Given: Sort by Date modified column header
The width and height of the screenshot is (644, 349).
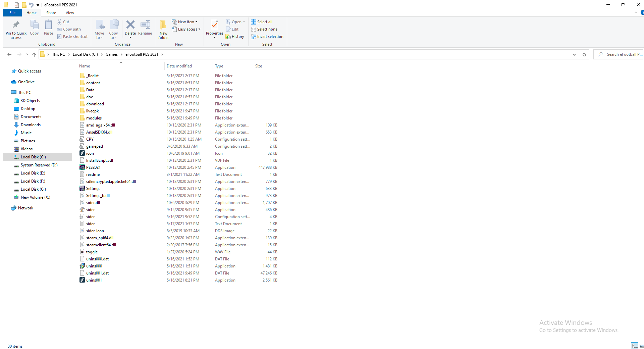Looking at the screenshot, I should (189, 66).
